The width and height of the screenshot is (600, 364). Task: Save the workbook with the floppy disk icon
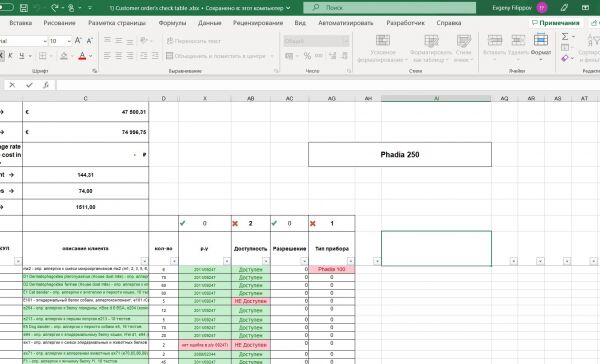(23, 8)
